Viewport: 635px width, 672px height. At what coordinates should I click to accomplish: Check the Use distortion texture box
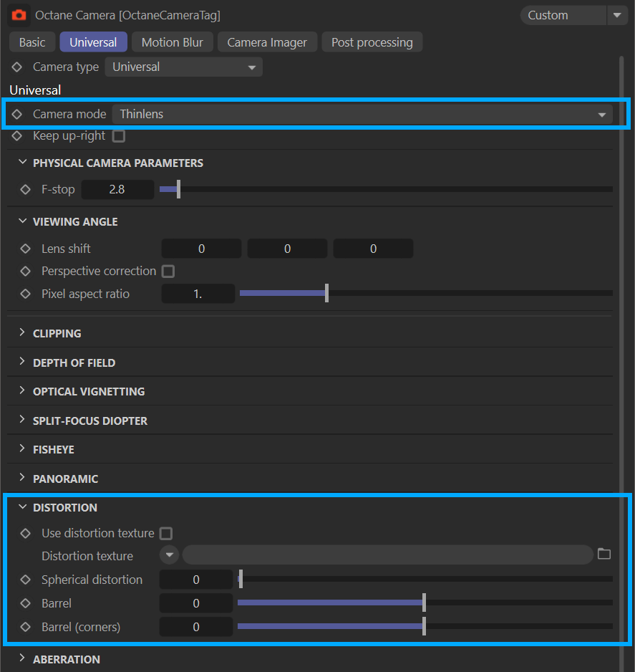point(166,533)
